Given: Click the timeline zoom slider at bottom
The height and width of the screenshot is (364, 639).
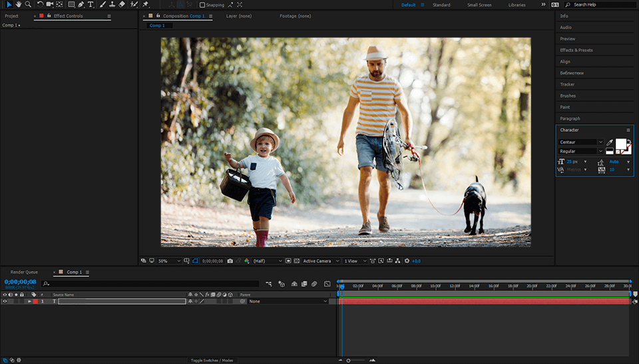Looking at the screenshot, I should 356,360.
